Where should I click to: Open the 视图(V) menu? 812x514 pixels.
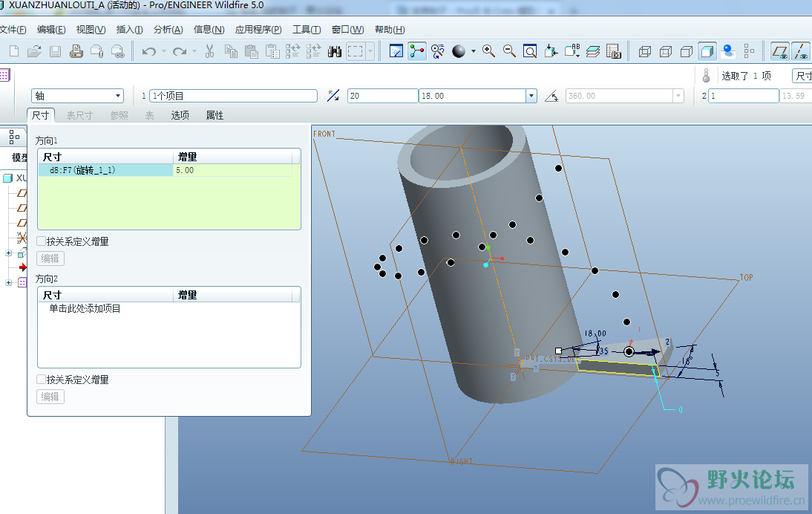coord(91,30)
